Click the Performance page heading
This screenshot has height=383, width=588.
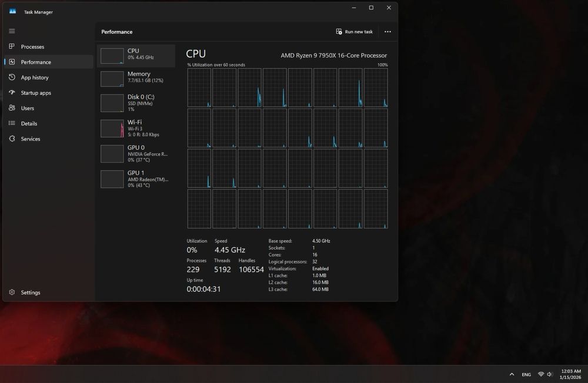[x=116, y=32]
